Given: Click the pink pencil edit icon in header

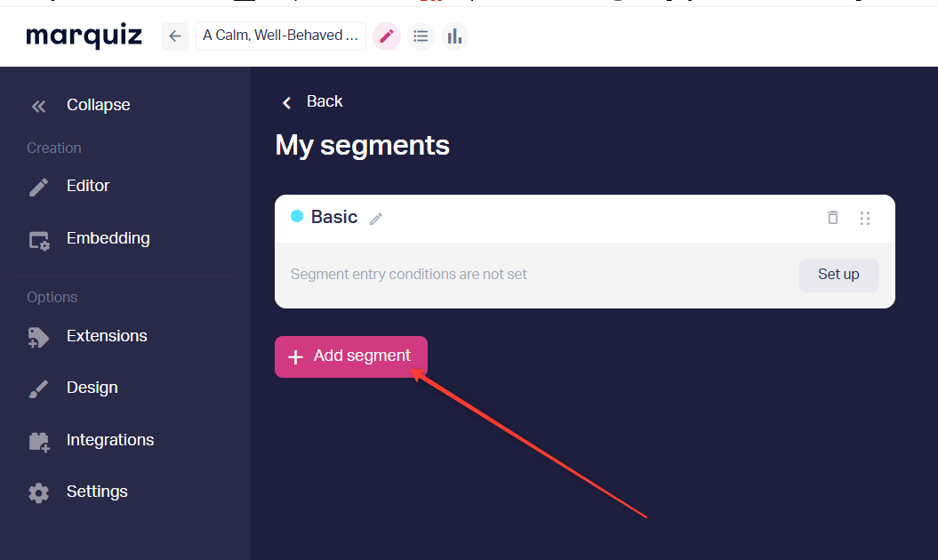Looking at the screenshot, I should tap(387, 36).
